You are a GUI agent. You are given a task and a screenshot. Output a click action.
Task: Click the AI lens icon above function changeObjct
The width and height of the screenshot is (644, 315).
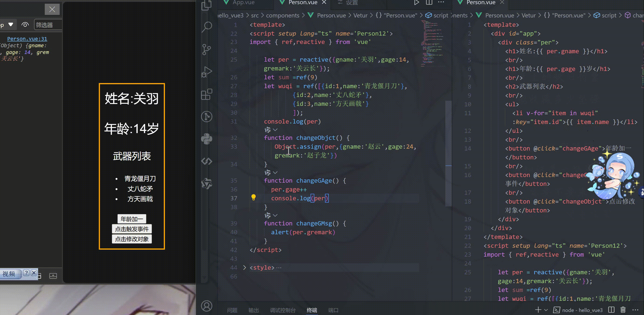coord(268,130)
